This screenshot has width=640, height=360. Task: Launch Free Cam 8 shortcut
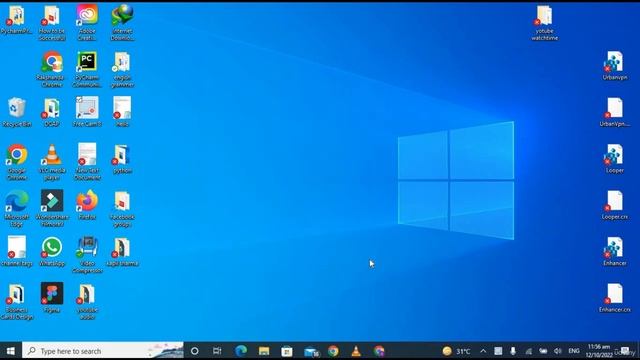(x=87, y=112)
